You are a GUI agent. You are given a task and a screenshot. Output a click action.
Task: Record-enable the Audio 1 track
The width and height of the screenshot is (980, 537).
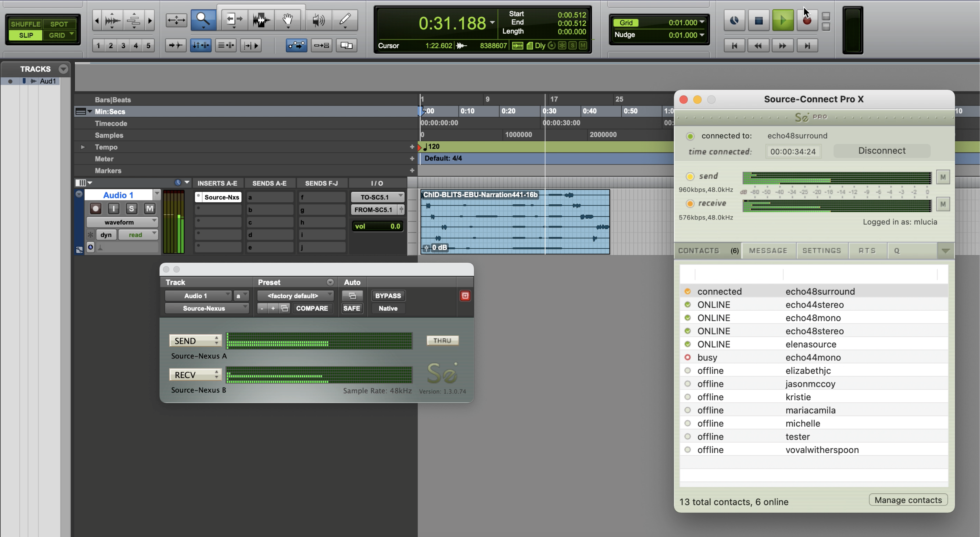point(96,208)
